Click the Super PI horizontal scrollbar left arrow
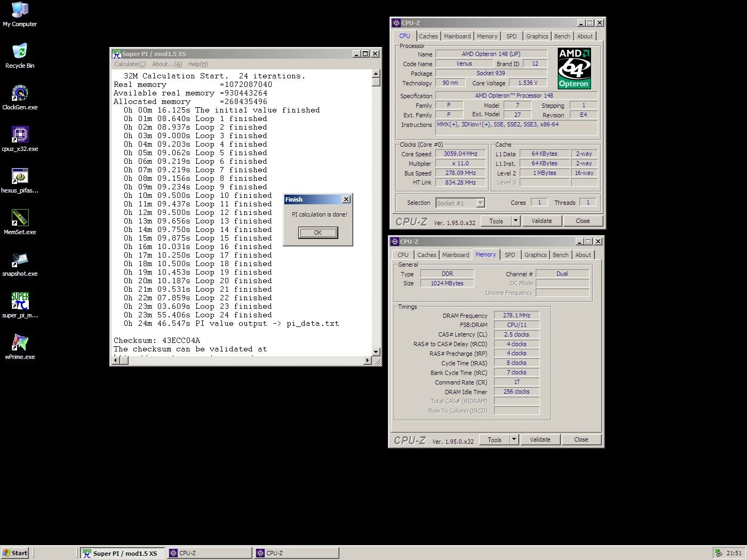The height and width of the screenshot is (560, 747). [115, 361]
